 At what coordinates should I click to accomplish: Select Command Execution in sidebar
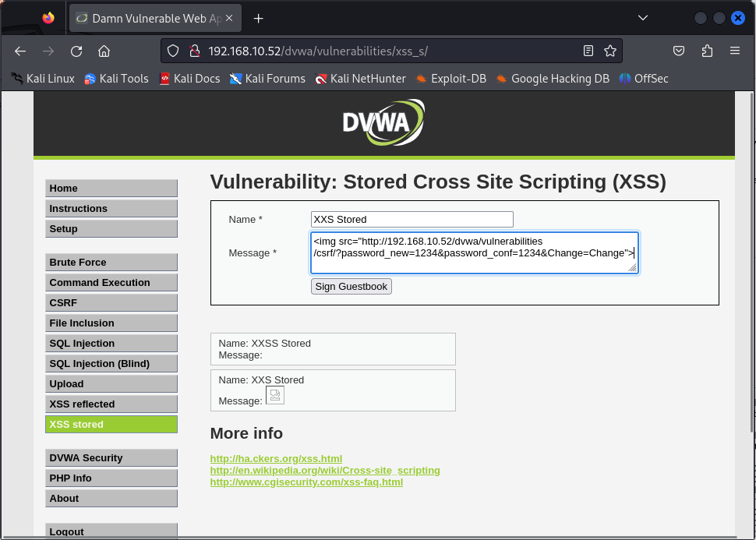111,283
